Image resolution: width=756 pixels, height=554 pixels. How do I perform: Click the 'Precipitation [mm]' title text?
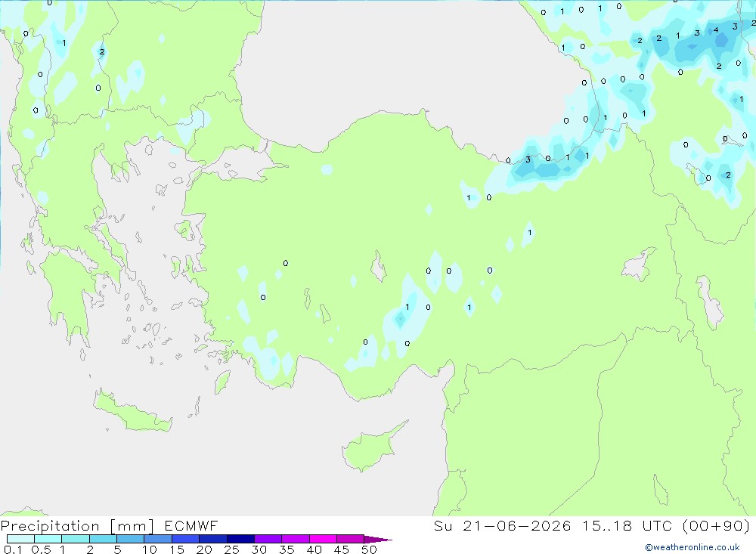coord(77,526)
